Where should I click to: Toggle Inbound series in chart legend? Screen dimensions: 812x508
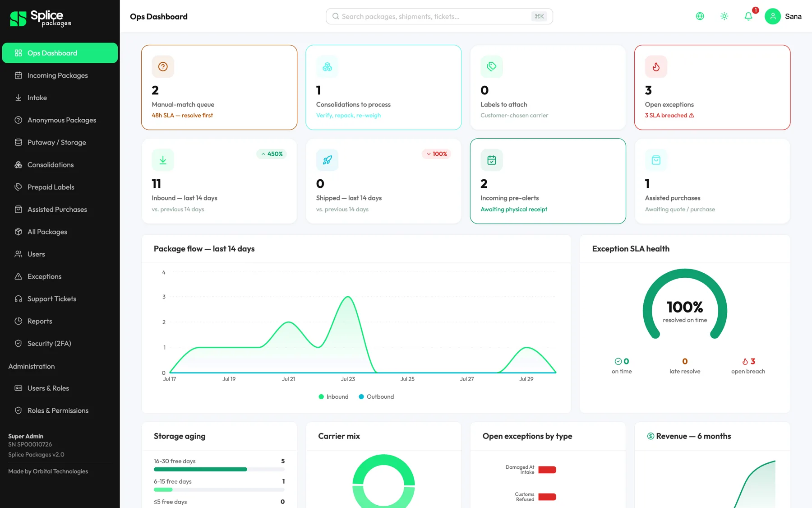[333, 397]
